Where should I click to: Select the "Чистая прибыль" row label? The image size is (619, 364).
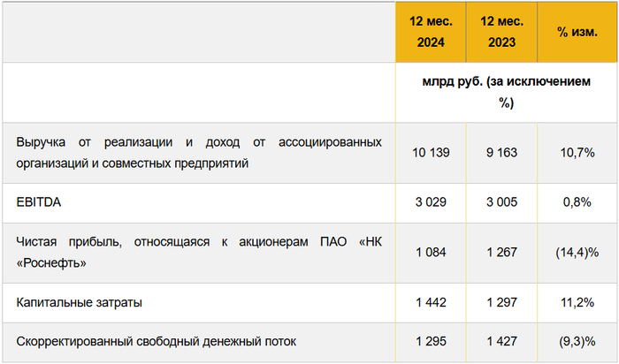(x=199, y=252)
